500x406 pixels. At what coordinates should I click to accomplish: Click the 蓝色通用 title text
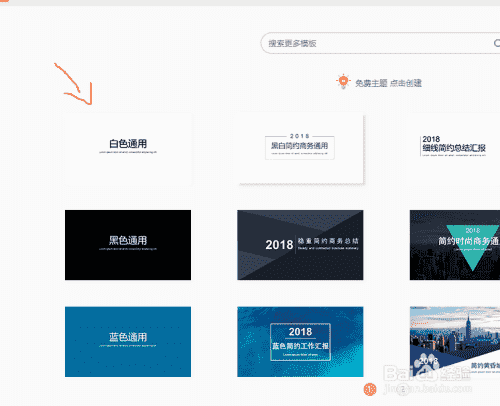point(128,337)
